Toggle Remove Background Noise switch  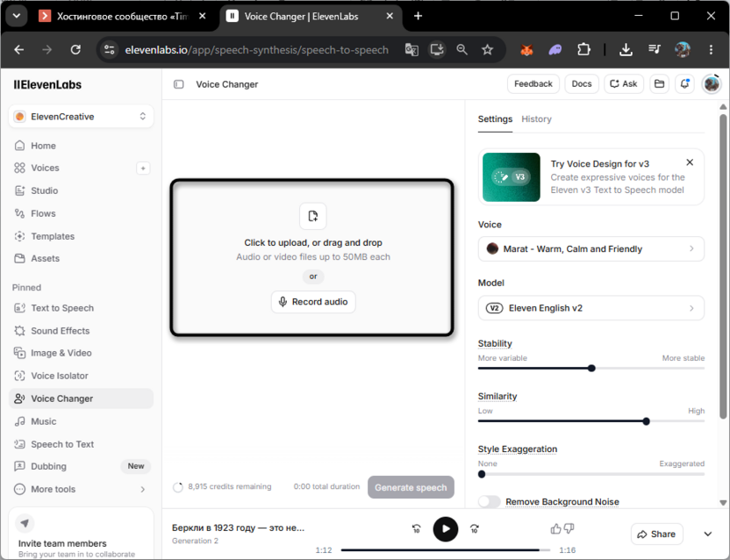point(490,501)
